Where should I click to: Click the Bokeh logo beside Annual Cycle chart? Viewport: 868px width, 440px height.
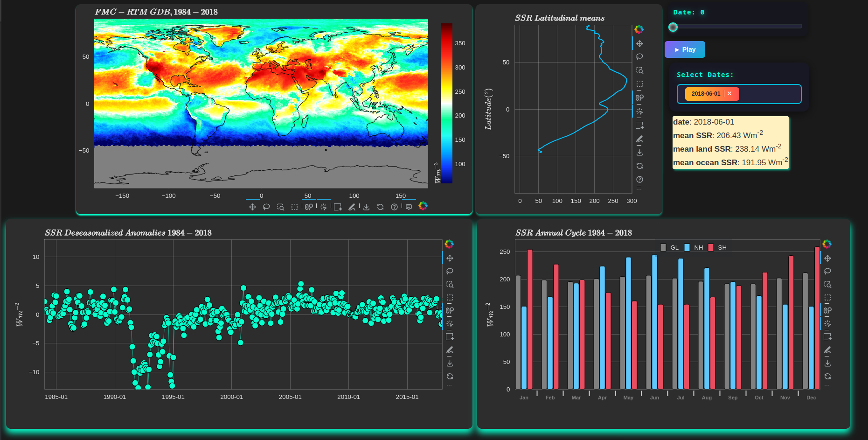point(827,244)
